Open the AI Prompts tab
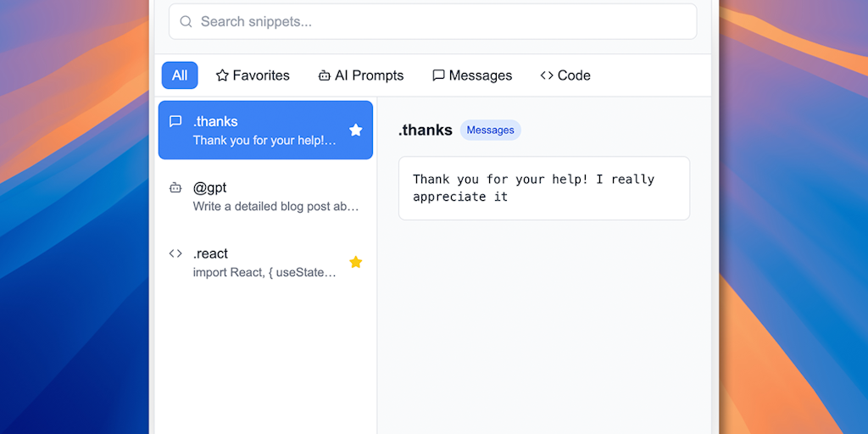The image size is (868, 434). (360, 75)
